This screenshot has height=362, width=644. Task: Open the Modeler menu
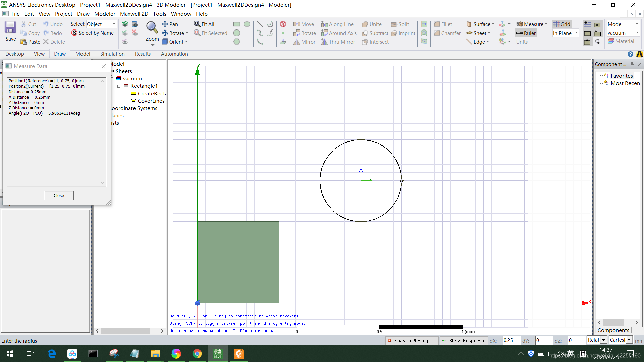[x=105, y=14]
